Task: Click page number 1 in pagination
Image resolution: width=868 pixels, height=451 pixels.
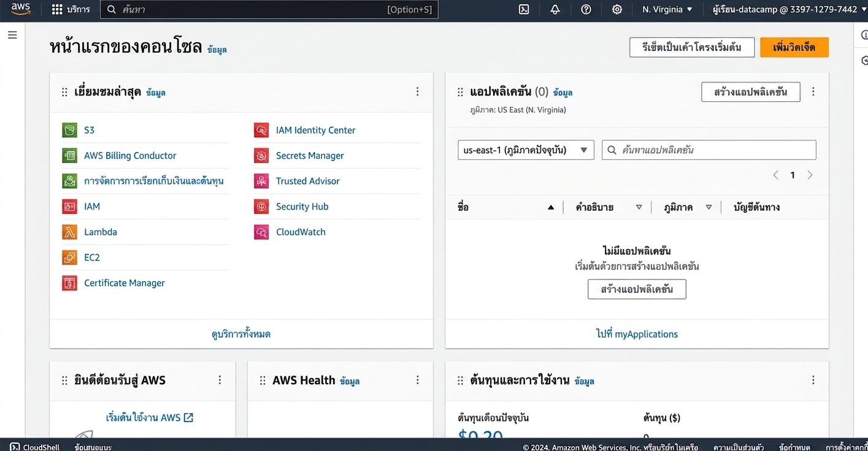Action: pos(793,175)
